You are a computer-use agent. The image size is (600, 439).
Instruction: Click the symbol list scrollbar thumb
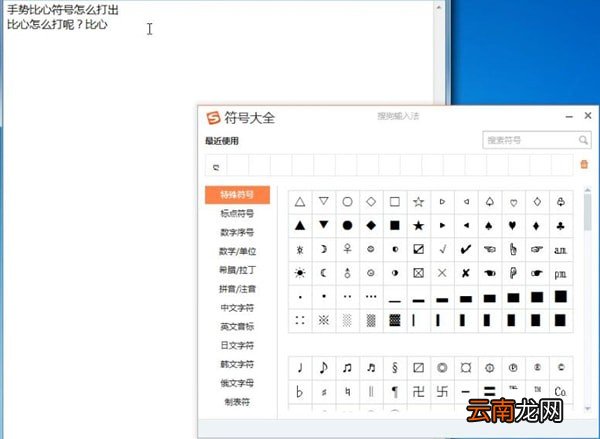point(587,212)
